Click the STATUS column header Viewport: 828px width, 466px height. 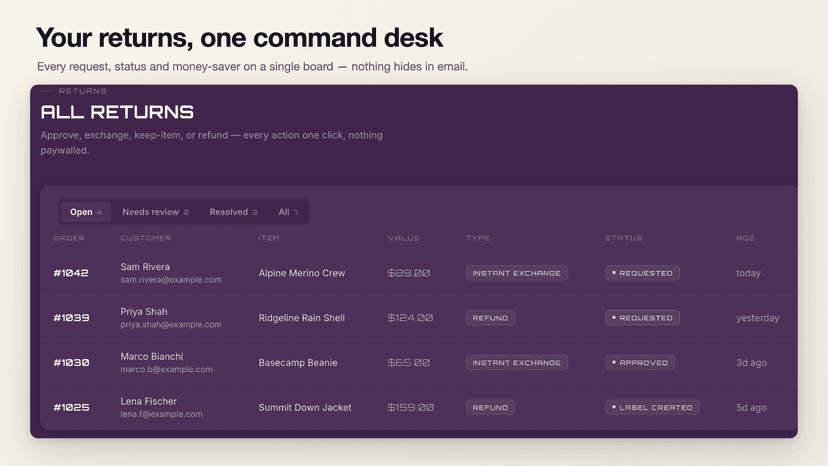(x=624, y=238)
